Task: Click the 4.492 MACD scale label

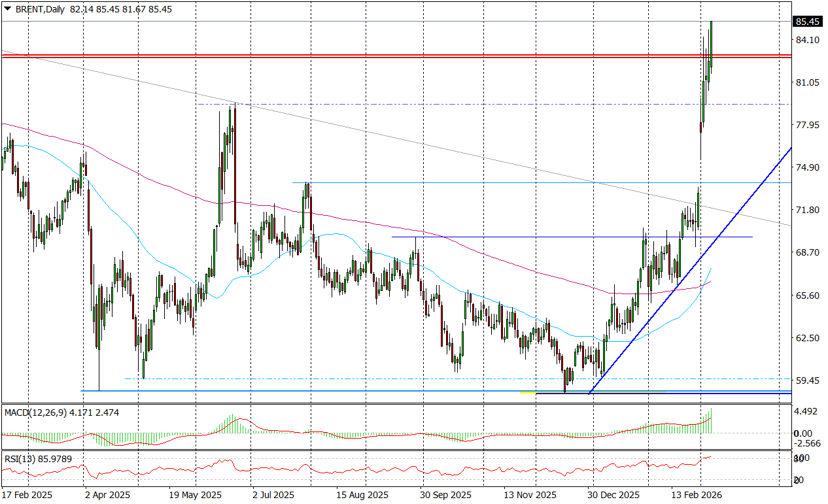Action: [x=806, y=412]
